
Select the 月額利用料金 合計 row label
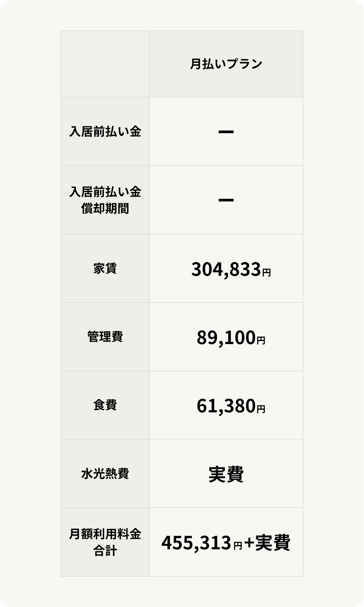click(x=105, y=542)
